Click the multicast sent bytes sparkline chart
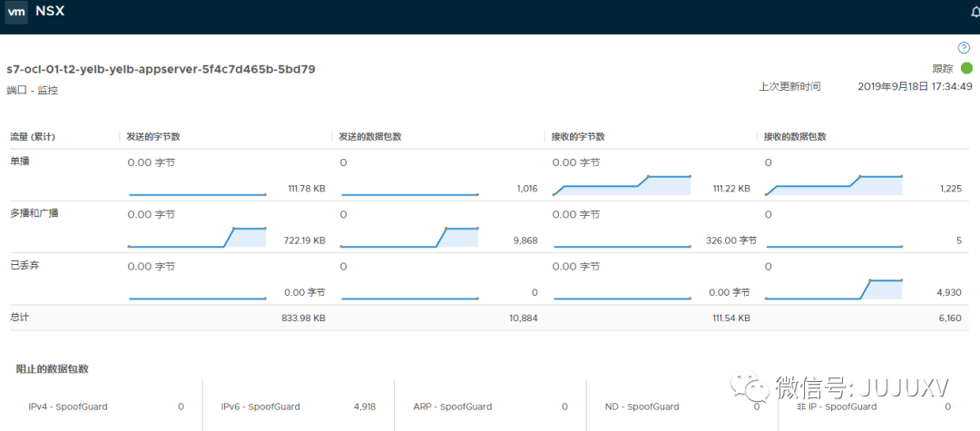Viewport: 980px width, 431px height. pyautogui.click(x=198, y=238)
